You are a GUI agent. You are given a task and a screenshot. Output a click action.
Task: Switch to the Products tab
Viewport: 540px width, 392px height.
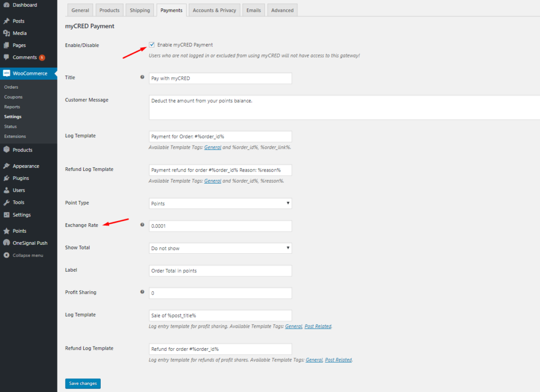(110, 11)
